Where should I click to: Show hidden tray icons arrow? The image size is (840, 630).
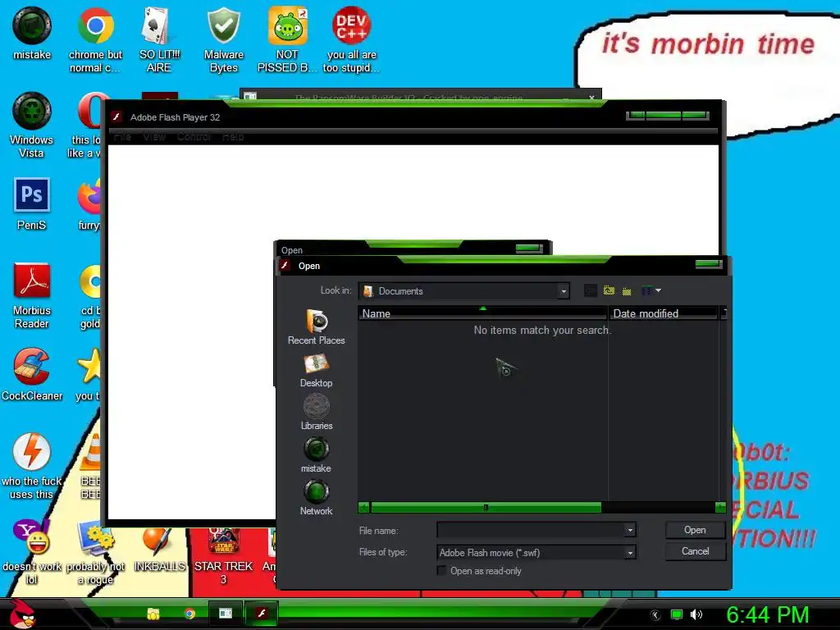pyautogui.click(x=655, y=615)
